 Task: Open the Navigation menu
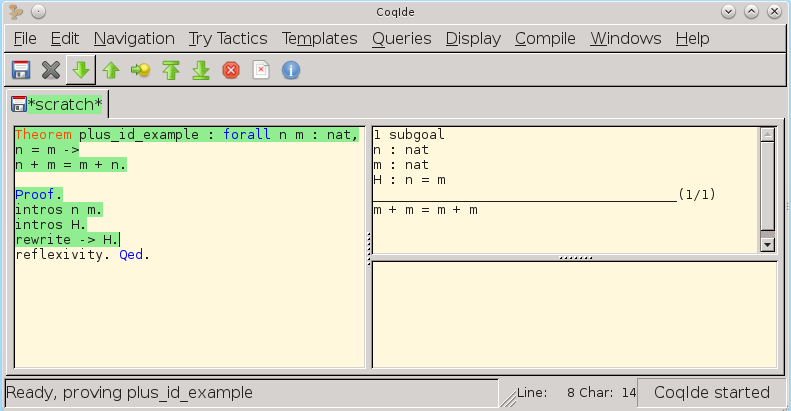[x=134, y=38]
